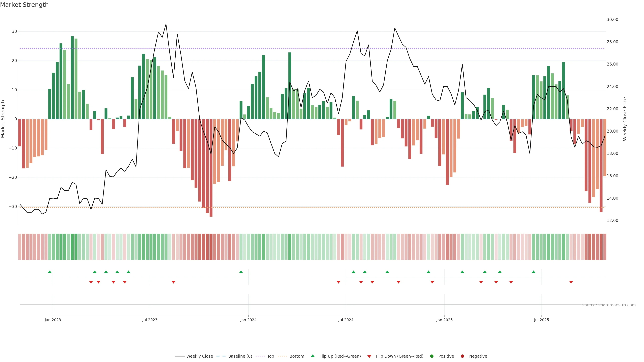The width and height of the screenshot is (644, 362).
Task: Select the Jan 2023 x-axis label
Action: coord(53,320)
